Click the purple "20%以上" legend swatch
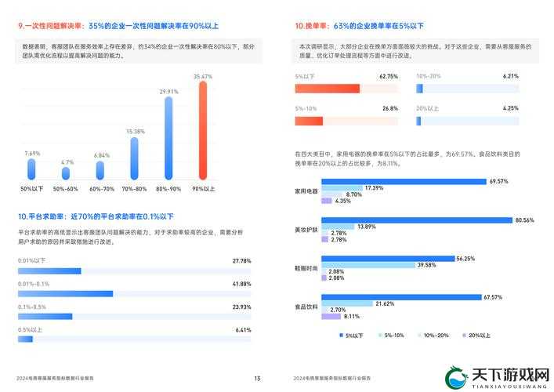This screenshot has width=554, height=392. point(464,335)
